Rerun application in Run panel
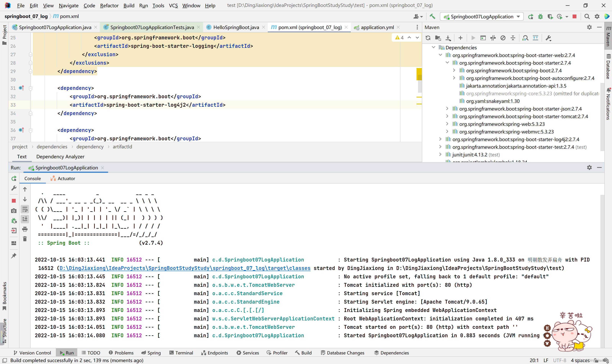Image resolution: width=612 pixels, height=364 pixels. [x=14, y=179]
